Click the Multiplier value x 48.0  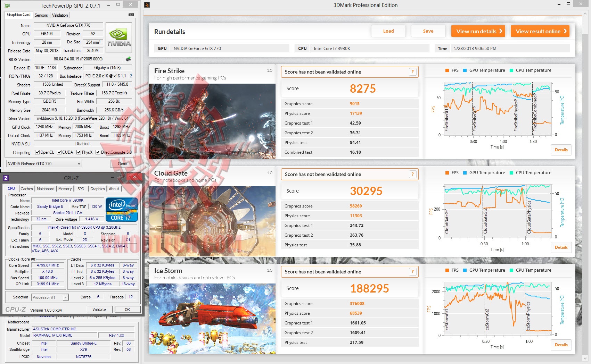tap(48, 272)
